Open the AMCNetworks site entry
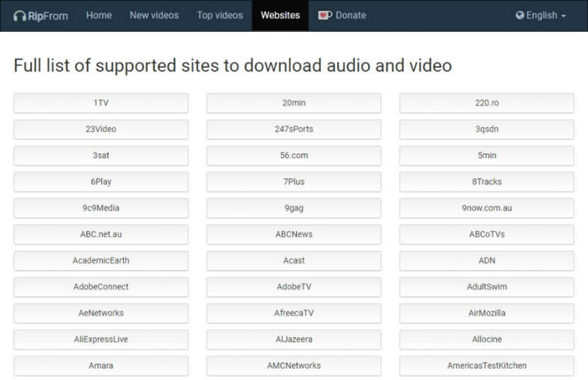This screenshot has width=588, height=380. (293, 366)
